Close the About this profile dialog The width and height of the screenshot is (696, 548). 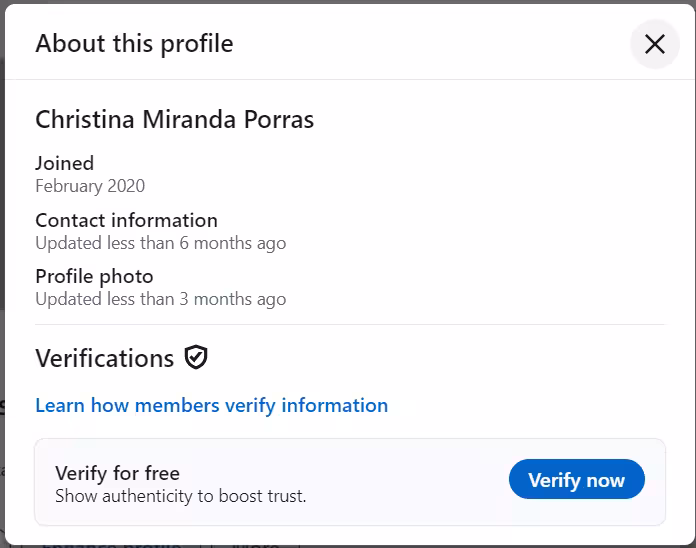click(x=655, y=44)
